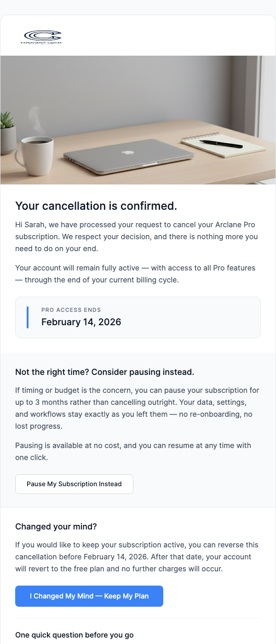Click the "Changed your mind?" section heading

click(56, 527)
